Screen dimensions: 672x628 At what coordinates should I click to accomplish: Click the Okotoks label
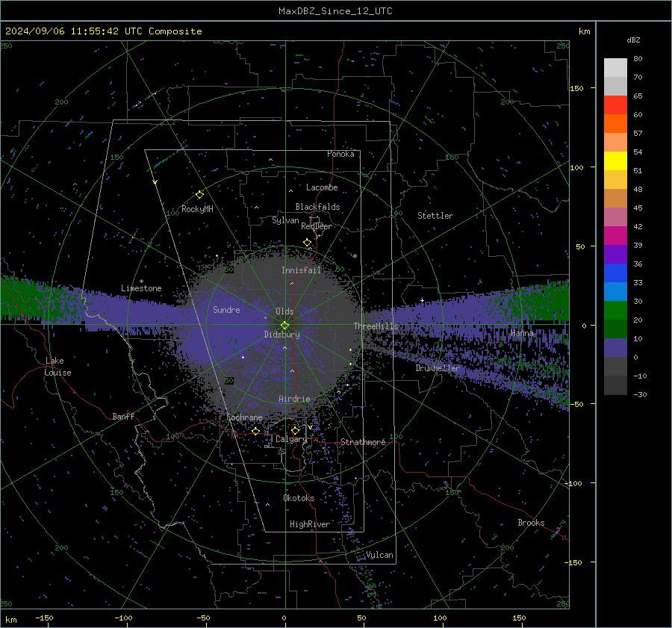point(299,498)
